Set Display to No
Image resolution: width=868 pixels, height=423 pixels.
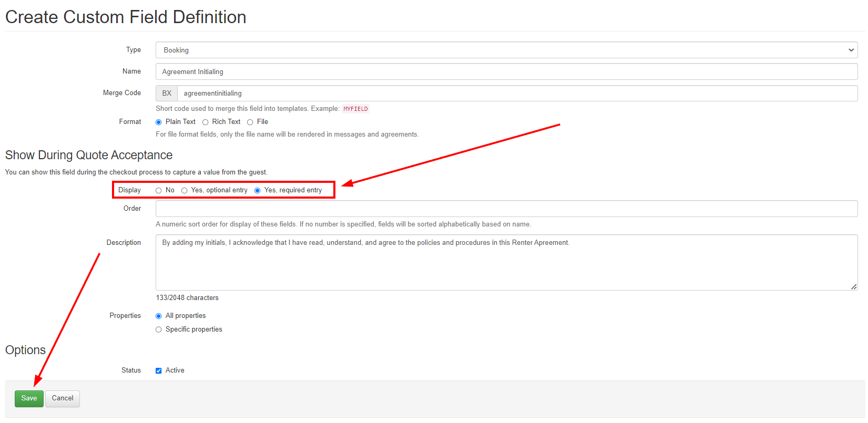pos(159,190)
